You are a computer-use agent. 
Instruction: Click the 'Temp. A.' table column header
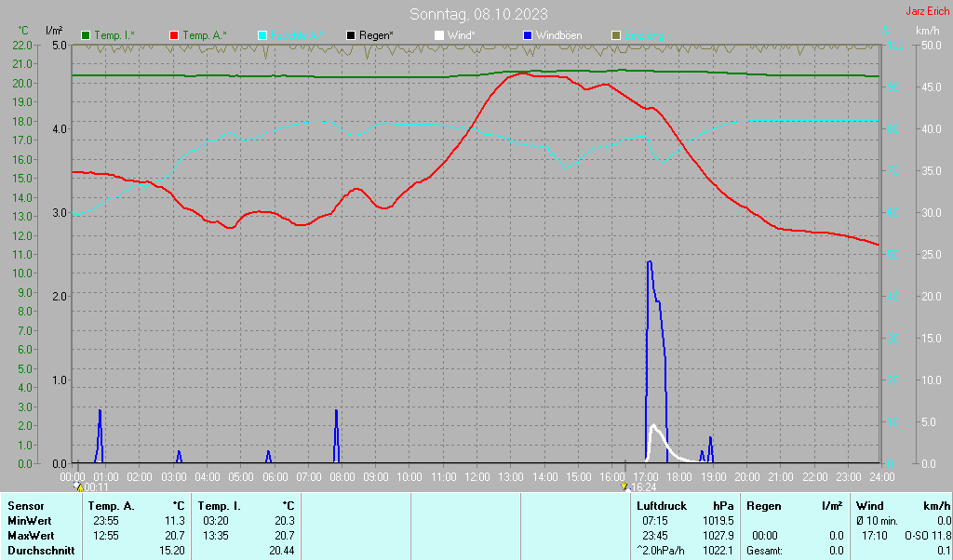click(x=112, y=506)
